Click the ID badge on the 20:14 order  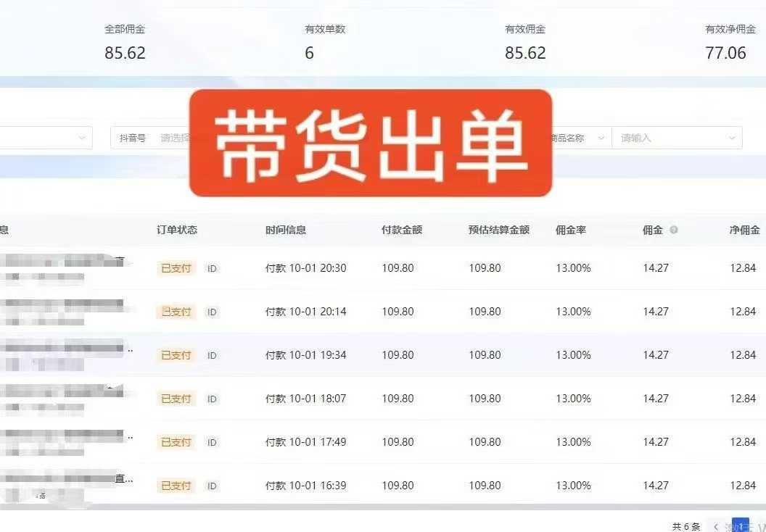coord(212,312)
